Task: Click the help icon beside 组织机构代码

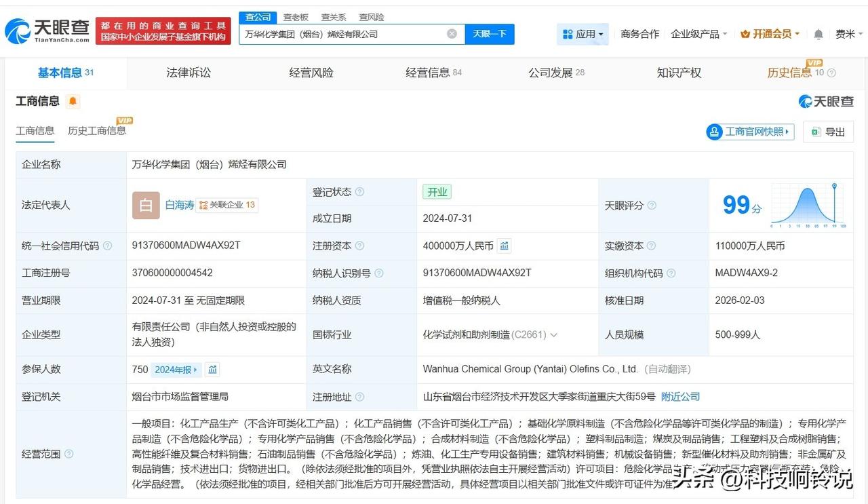Action: [x=671, y=273]
